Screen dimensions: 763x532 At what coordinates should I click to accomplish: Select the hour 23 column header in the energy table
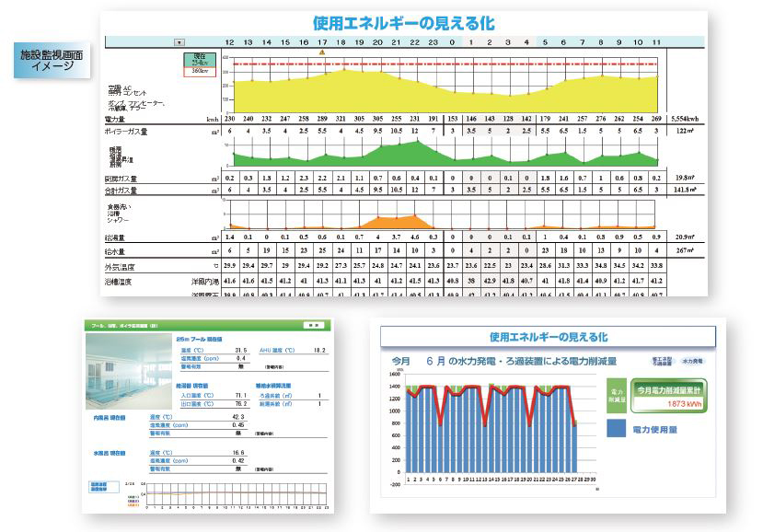click(434, 42)
